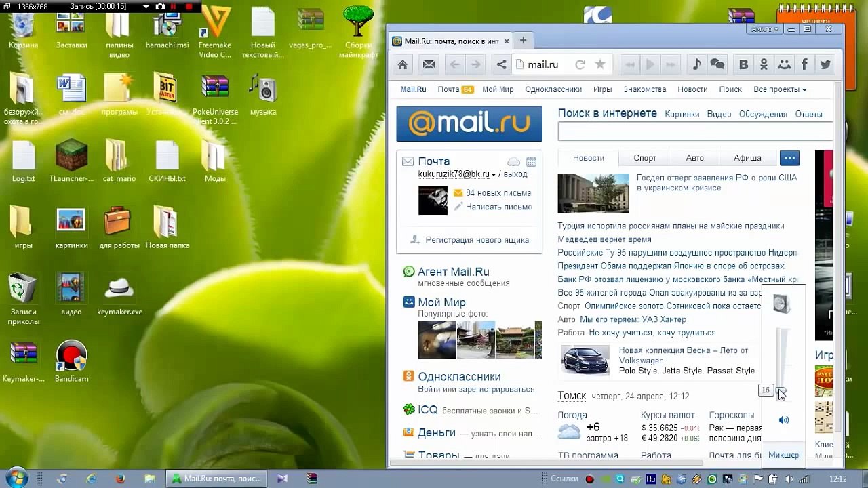Click the previous track toolbar button

pyautogui.click(x=630, y=64)
